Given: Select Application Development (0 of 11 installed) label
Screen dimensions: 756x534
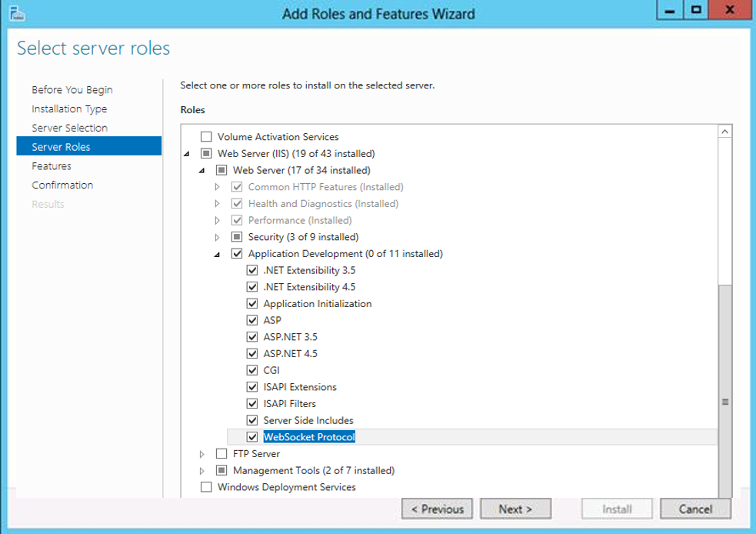Looking at the screenshot, I should pyautogui.click(x=345, y=254).
